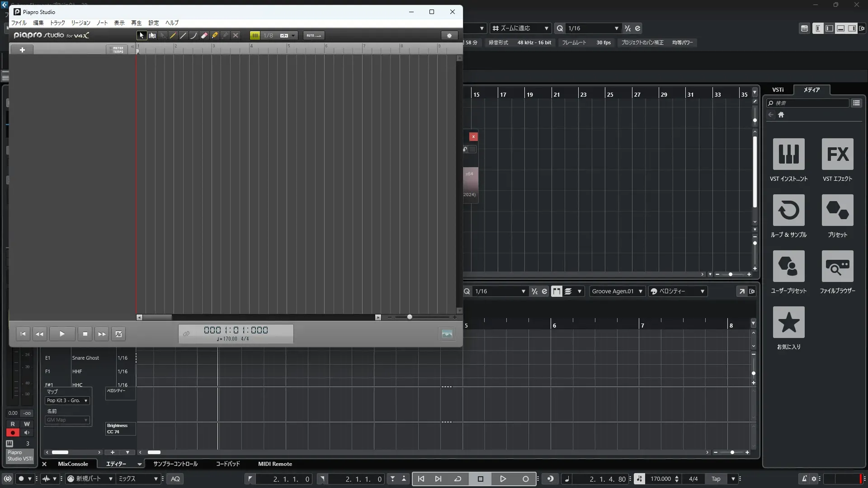Viewport: 868px width, 488px height.
Task: Expand the ベロシティー controller dropdown
Action: pos(677,291)
